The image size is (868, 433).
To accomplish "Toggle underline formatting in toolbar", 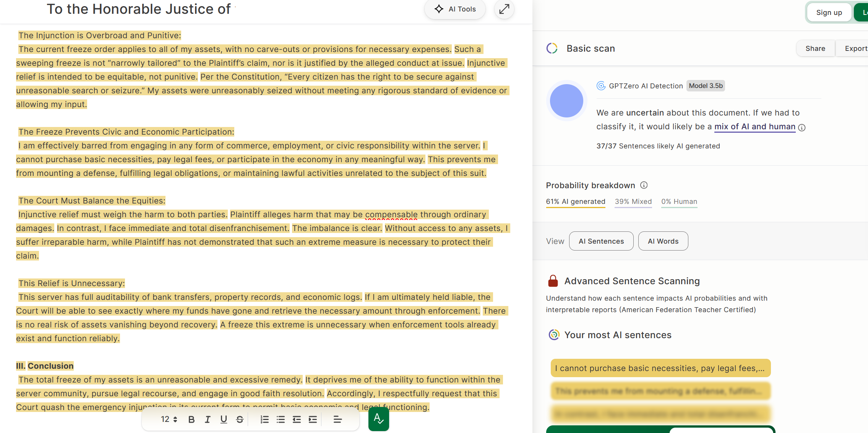I will (224, 420).
